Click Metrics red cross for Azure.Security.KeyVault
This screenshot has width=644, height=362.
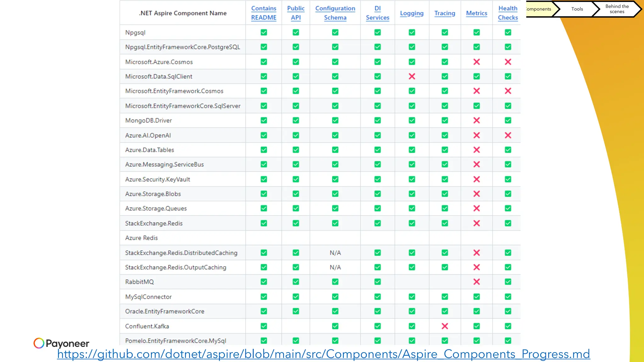click(476, 179)
